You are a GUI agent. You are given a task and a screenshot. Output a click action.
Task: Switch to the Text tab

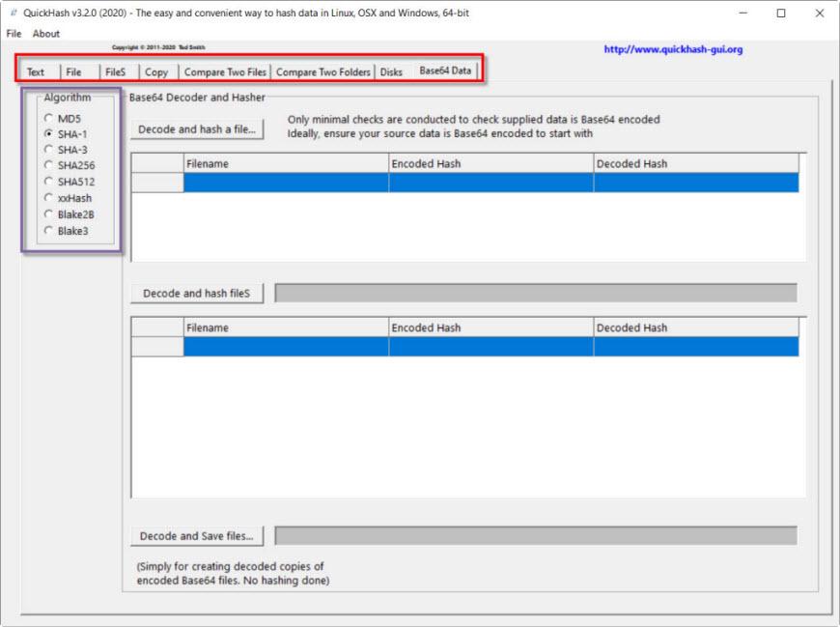point(36,71)
